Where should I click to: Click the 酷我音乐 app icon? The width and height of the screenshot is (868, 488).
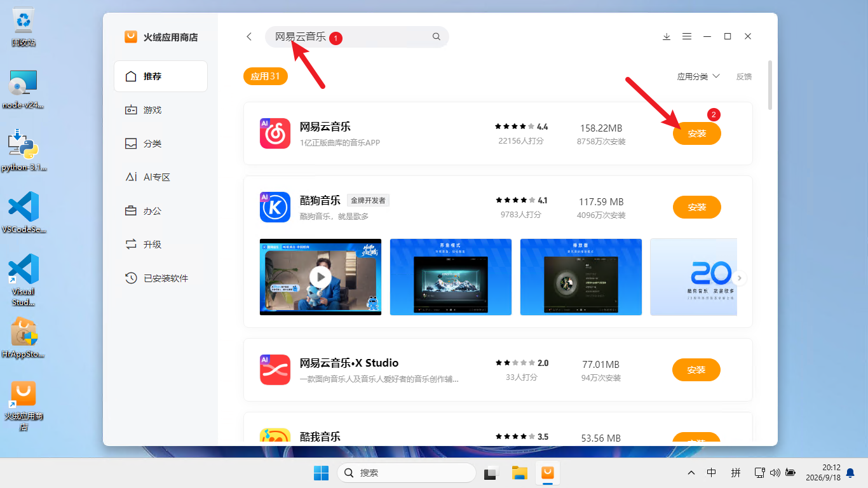[x=275, y=436]
